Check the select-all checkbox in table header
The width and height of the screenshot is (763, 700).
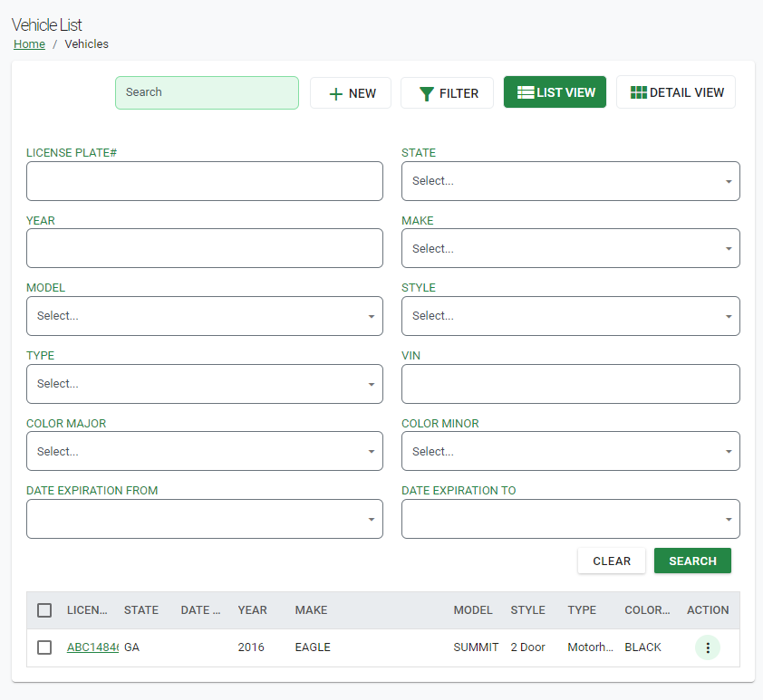pos(44,609)
